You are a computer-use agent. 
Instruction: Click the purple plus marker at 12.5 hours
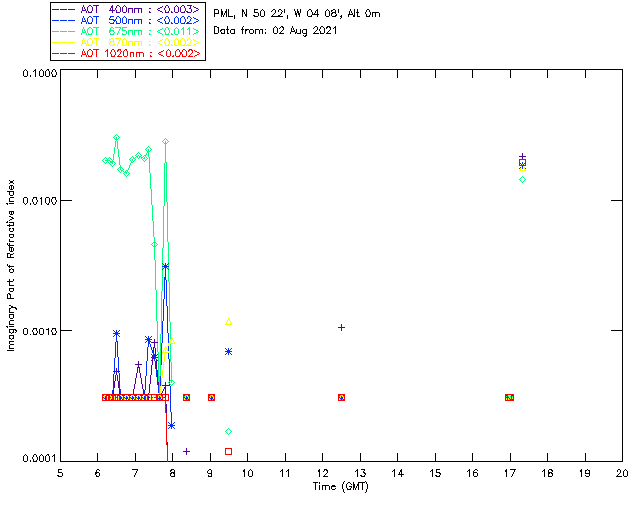pyautogui.click(x=342, y=327)
